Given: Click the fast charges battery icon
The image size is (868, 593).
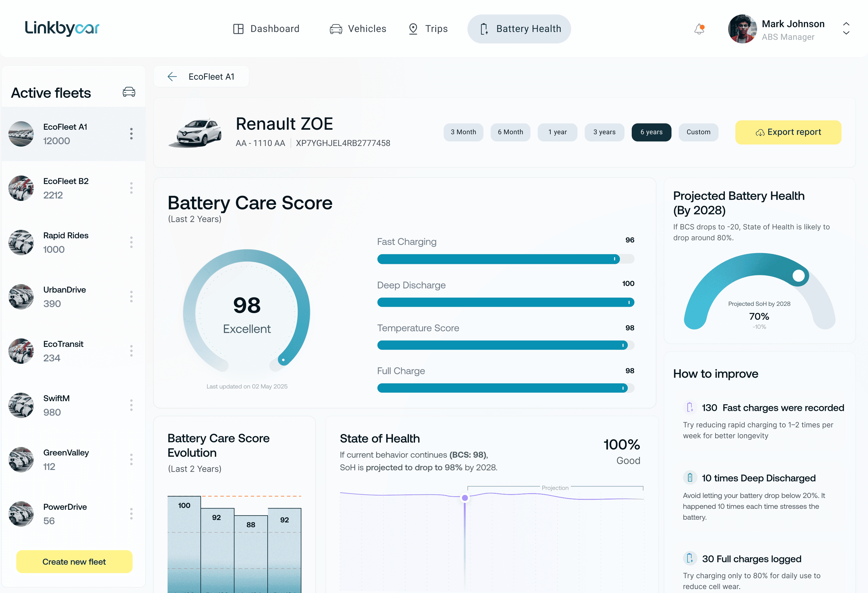Looking at the screenshot, I should coord(690,407).
